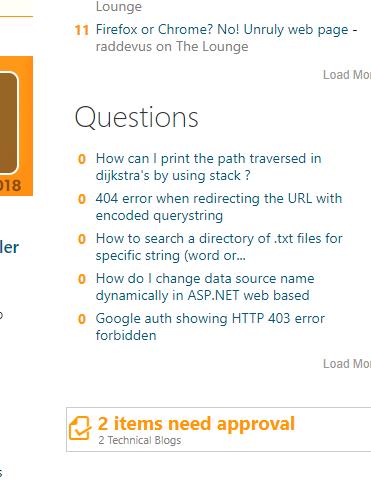
Task: Load more questions below Questions list
Action: [347, 364]
